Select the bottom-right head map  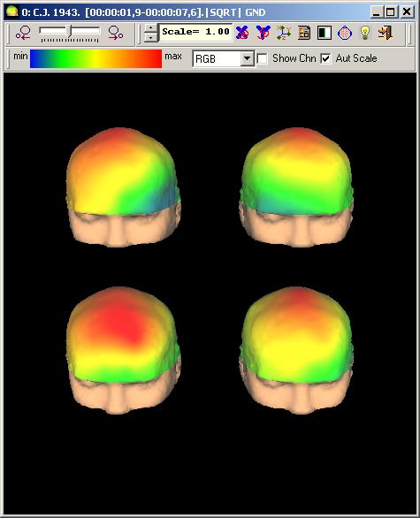[297, 350]
